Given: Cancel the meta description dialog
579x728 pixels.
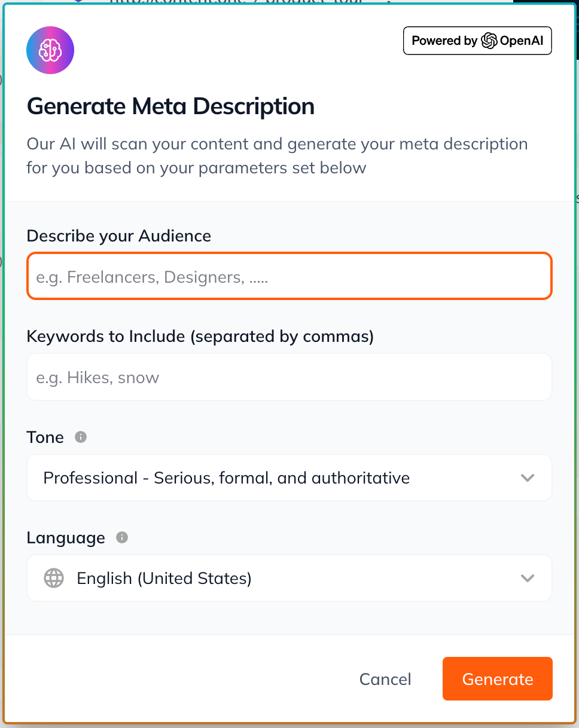Looking at the screenshot, I should click(385, 679).
